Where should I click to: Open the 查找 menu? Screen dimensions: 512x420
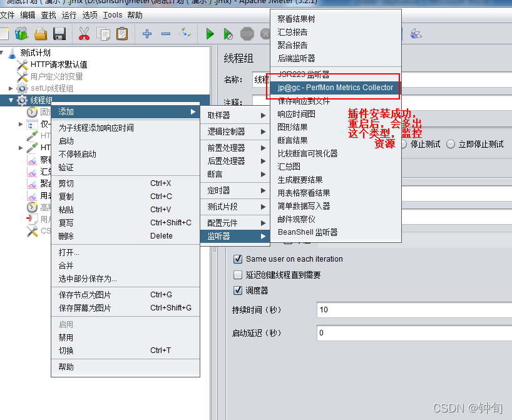[48, 16]
